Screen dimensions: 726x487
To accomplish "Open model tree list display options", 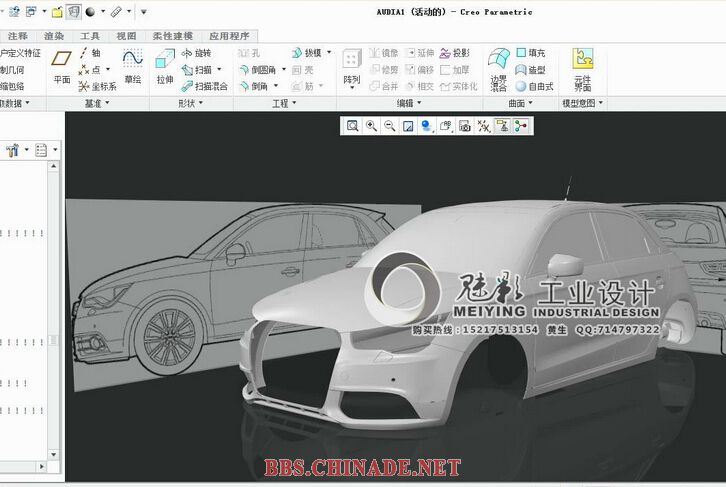I will pyautogui.click(x=41, y=150).
